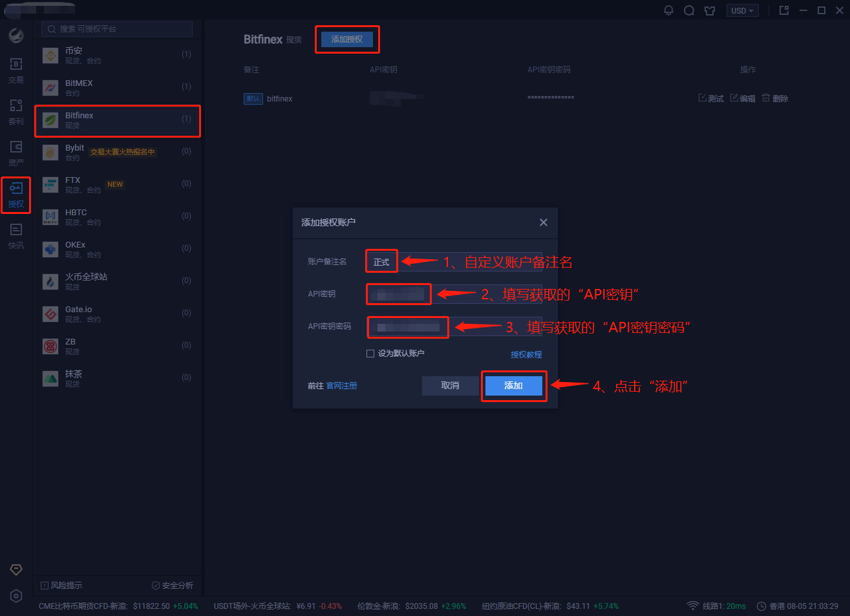Select BitMEX platform in list
Image resolution: width=850 pixels, height=616 pixels.
(x=117, y=88)
